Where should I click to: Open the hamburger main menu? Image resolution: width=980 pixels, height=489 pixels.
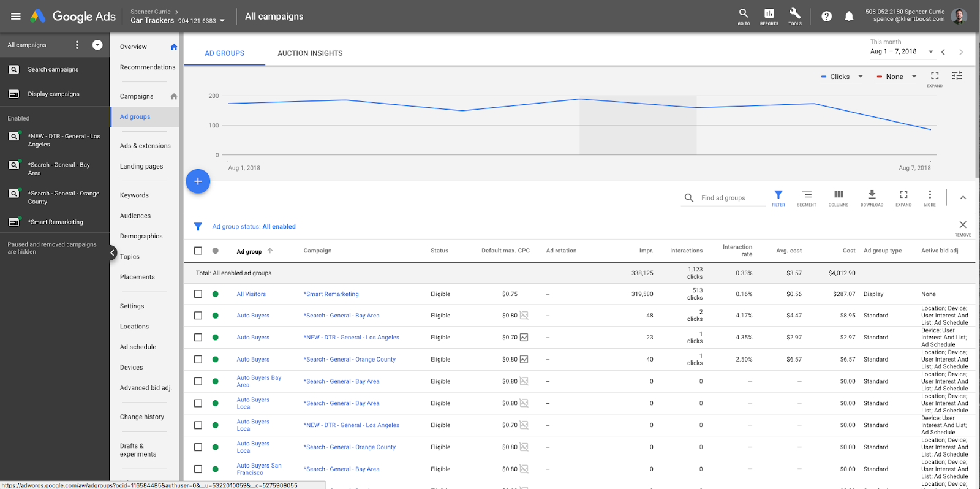[x=16, y=17]
